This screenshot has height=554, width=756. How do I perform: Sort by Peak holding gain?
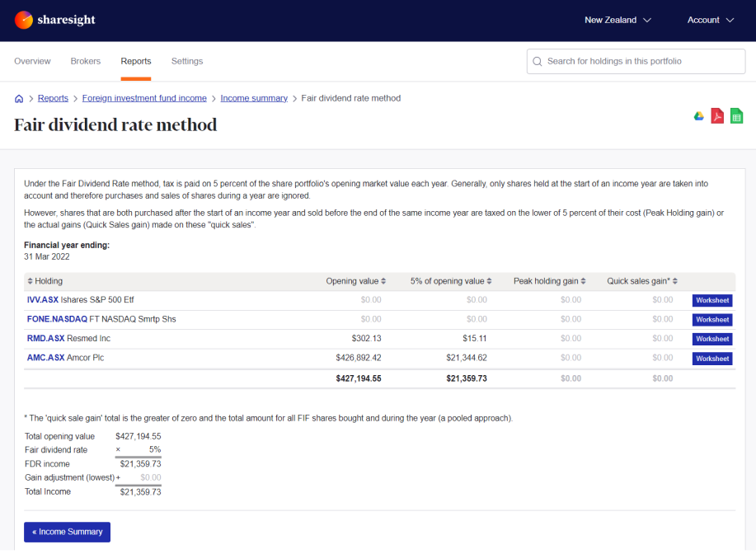pyautogui.click(x=549, y=281)
